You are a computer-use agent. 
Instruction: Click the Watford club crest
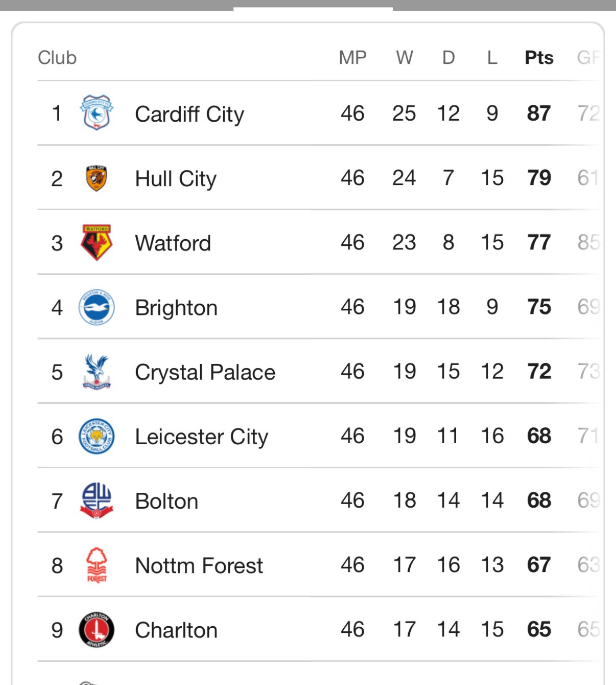(96, 243)
